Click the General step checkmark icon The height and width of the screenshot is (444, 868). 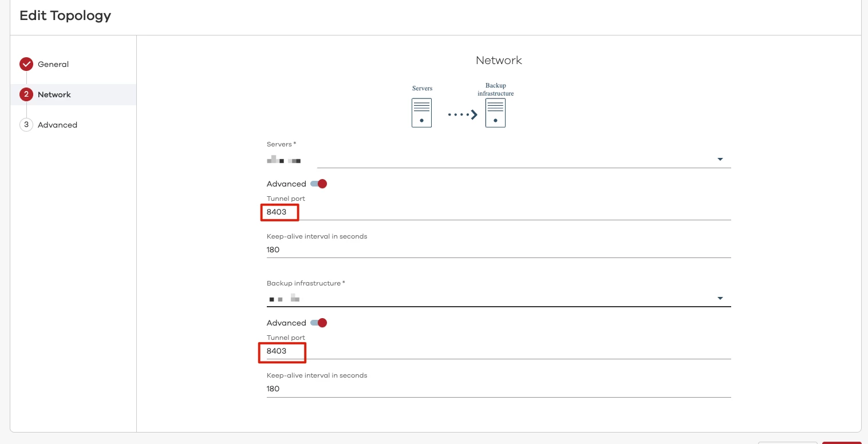point(26,64)
